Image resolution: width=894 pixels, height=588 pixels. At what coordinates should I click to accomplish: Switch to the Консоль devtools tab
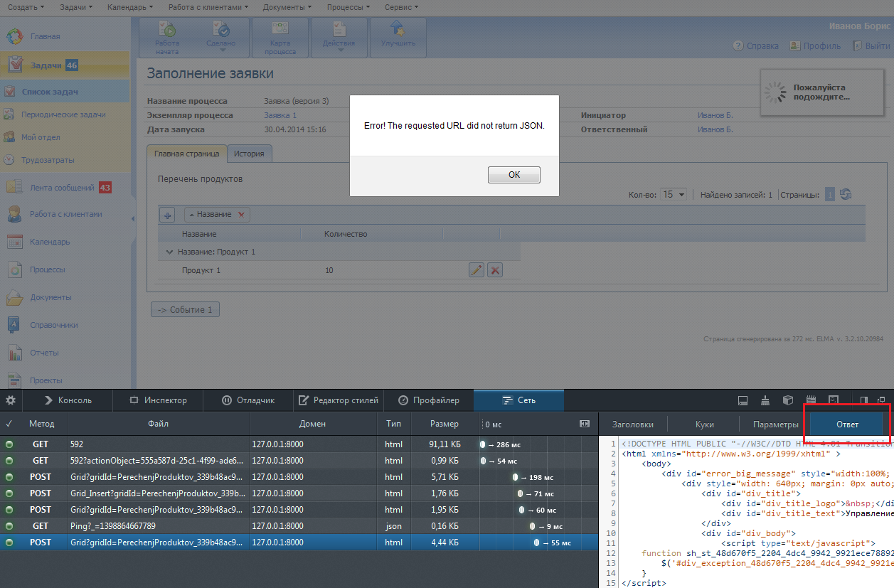[x=68, y=400]
